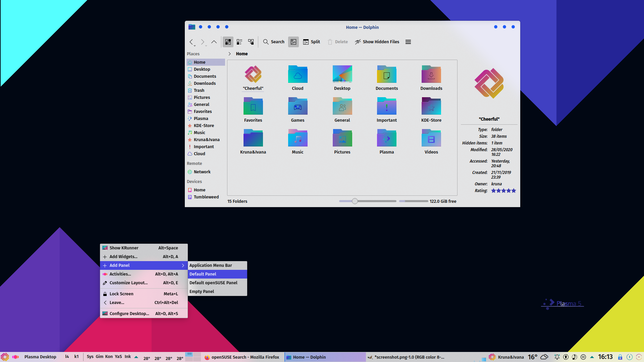Select Important place in sidebar
The width and height of the screenshot is (644, 362).
pyautogui.click(x=206, y=147)
